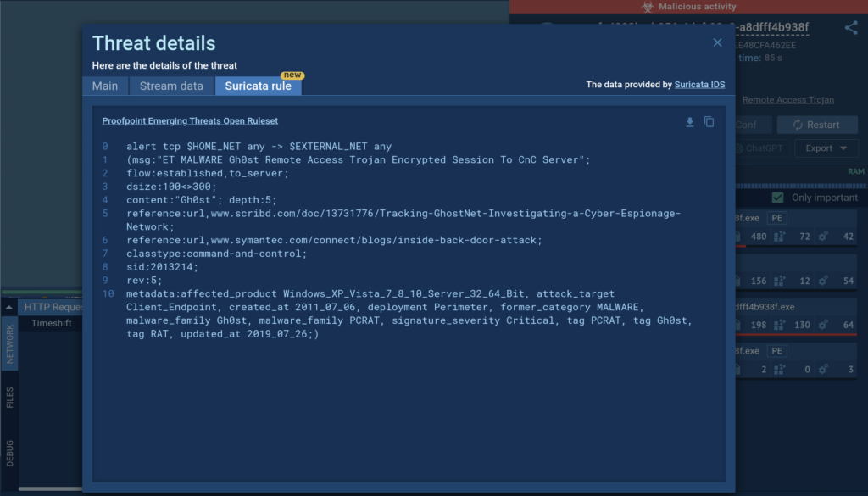Open the FILES side tab
Screen dimensions: 868x496
point(9,398)
